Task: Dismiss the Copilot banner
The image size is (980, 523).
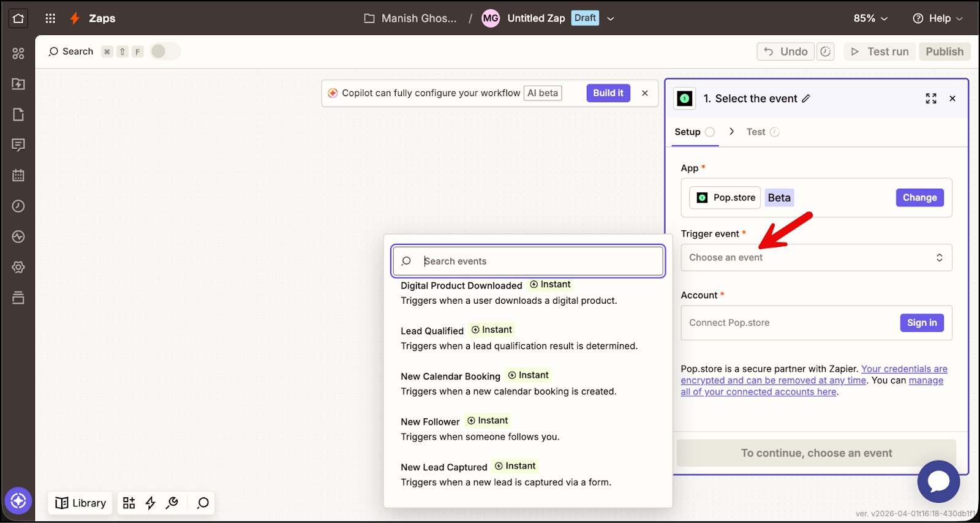Action: [645, 93]
